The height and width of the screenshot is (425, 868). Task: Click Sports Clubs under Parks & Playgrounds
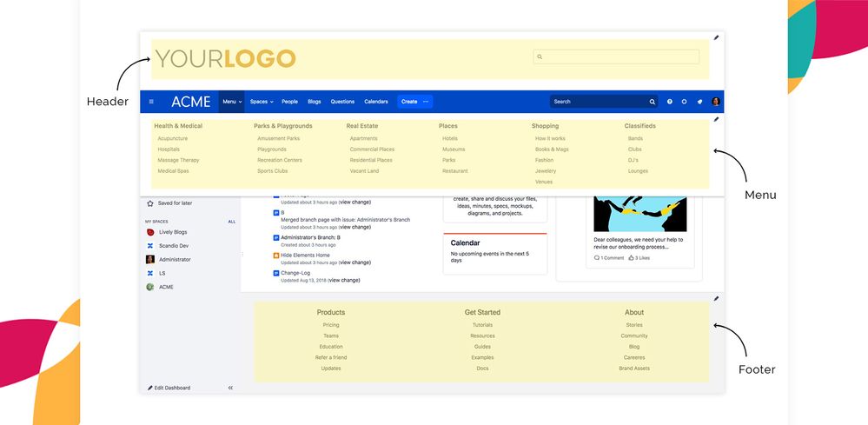[x=272, y=171]
